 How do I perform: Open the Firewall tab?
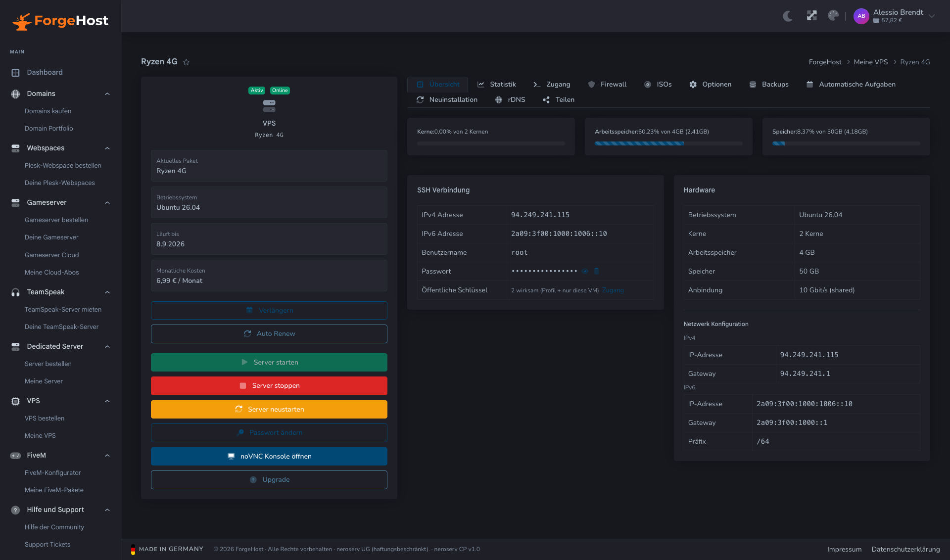(607, 85)
